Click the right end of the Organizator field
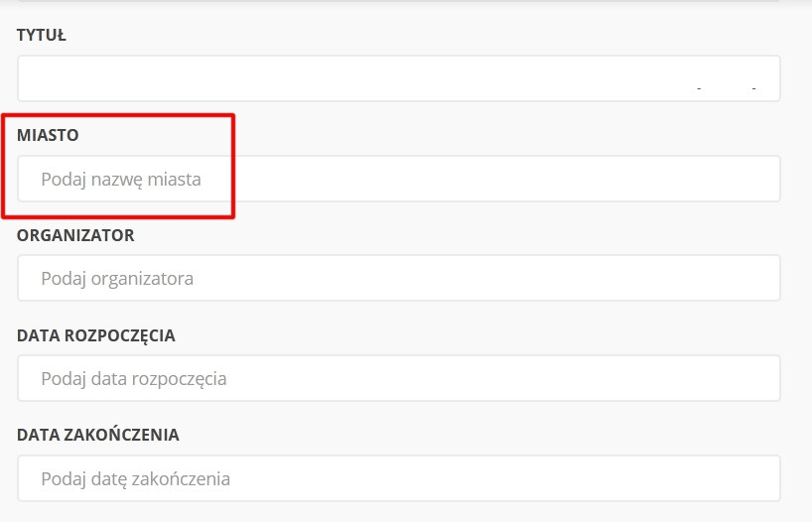Viewport: 812px width, 522px height. 764,279
